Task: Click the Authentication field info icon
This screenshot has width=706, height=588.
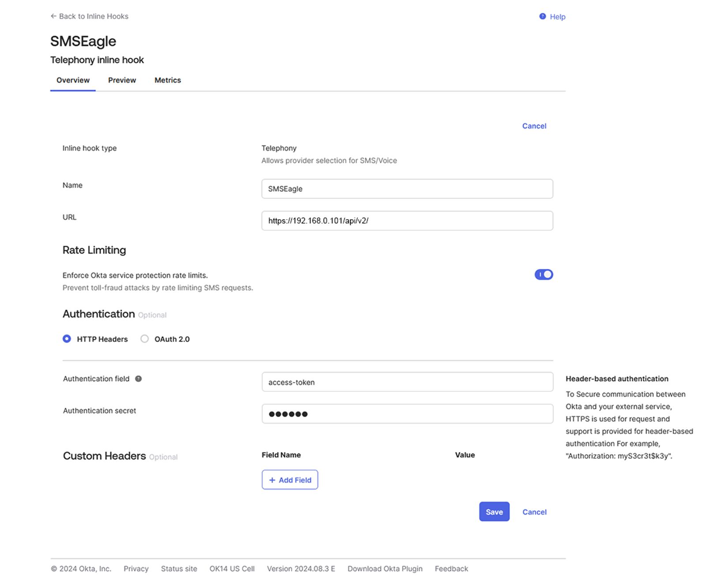Action: [x=139, y=378]
